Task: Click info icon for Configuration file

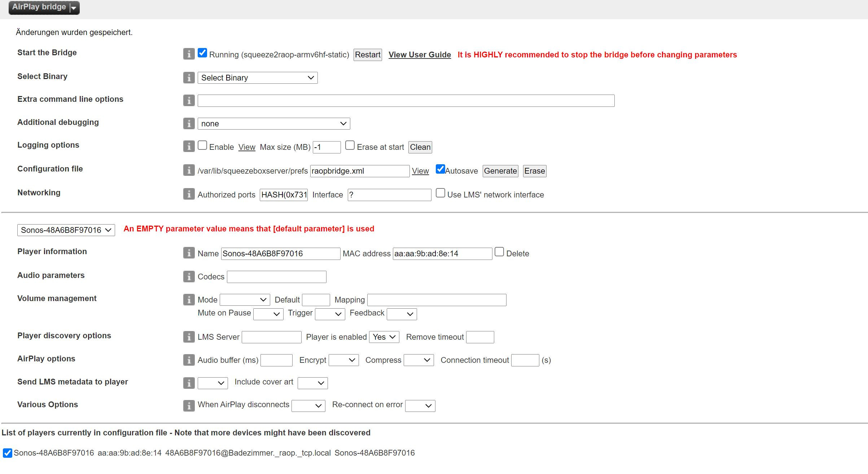Action: 189,170
